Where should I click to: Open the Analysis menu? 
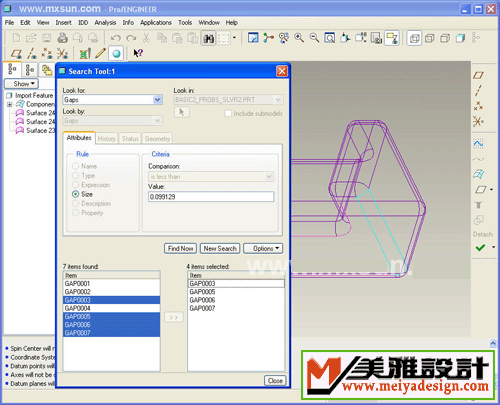tap(105, 23)
